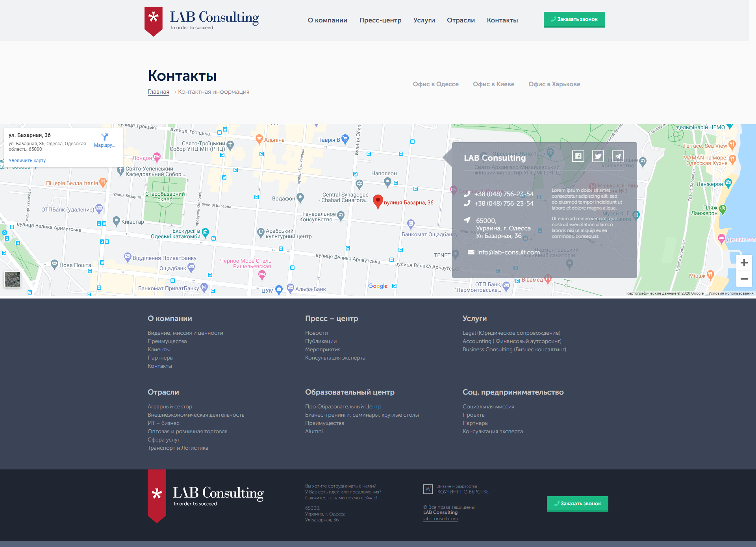Click the coaching developer W icon
The height and width of the screenshot is (547, 756).
[428, 489]
